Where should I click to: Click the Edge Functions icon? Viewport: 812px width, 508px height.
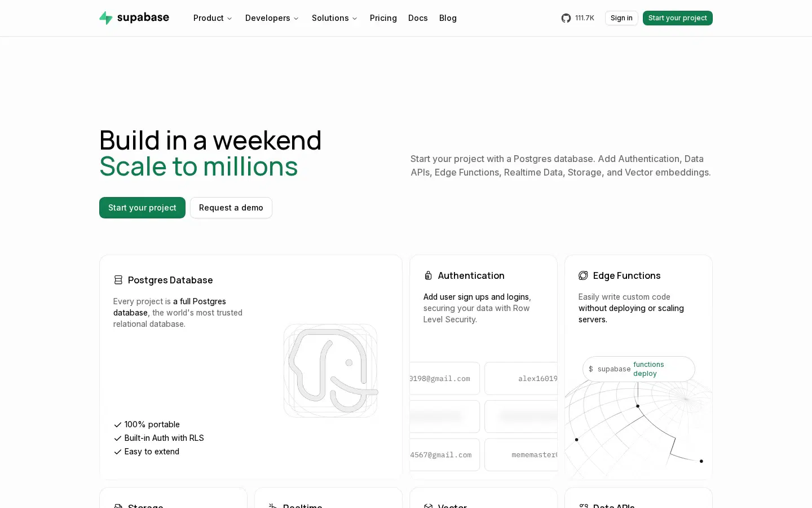tap(583, 275)
